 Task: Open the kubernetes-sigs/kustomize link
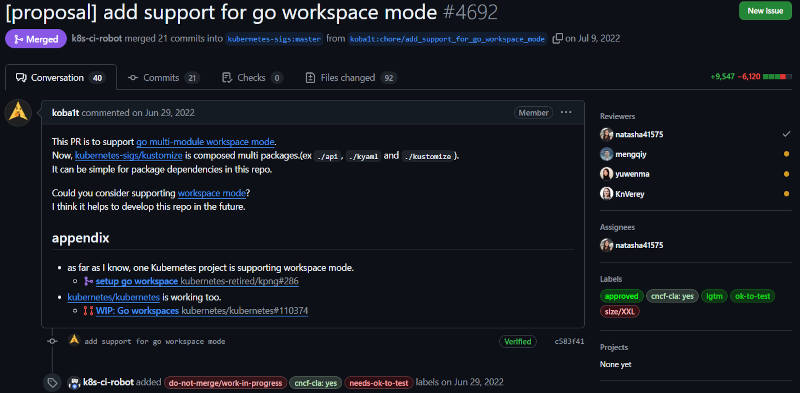point(129,156)
